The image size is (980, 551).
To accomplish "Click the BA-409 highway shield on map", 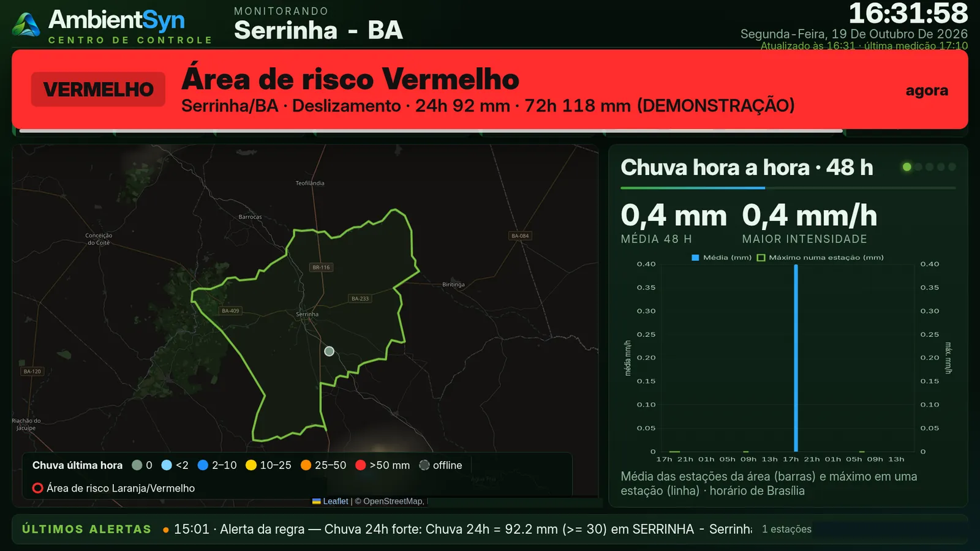I will 230,310.
